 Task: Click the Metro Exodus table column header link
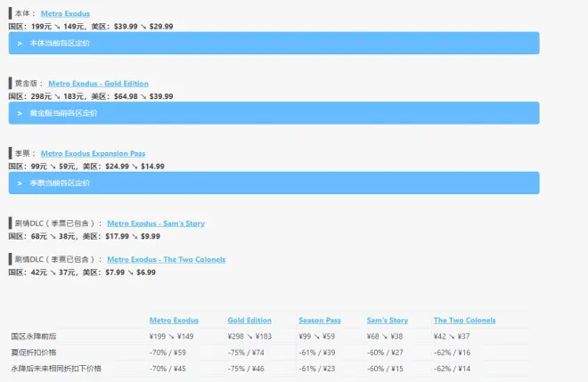tap(174, 321)
